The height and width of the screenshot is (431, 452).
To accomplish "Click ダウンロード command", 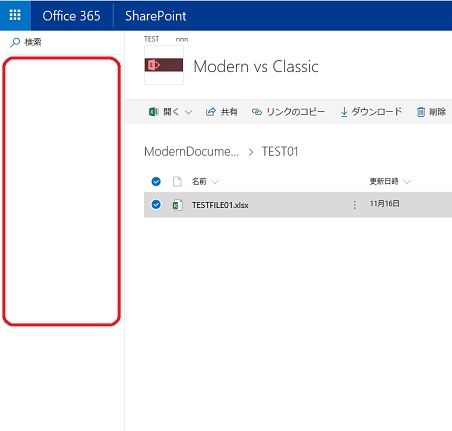I will coord(377,111).
